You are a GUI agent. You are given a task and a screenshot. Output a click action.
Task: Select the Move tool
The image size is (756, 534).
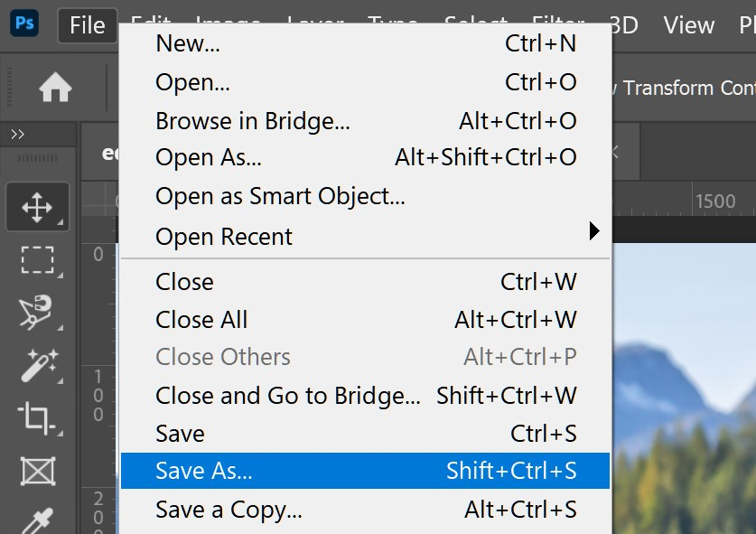point(37,207)
